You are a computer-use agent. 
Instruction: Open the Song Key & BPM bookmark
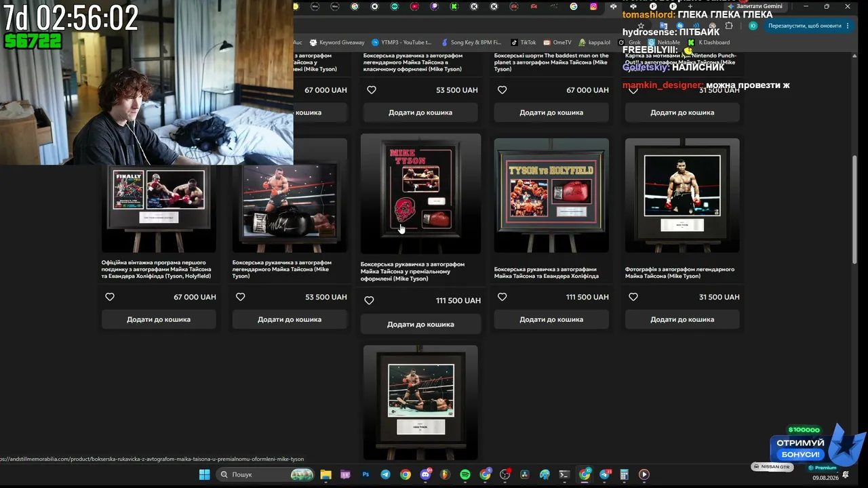[471, 42]
